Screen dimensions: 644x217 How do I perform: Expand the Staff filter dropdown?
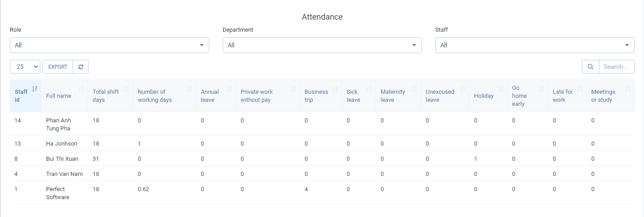[x=534, y=45]
